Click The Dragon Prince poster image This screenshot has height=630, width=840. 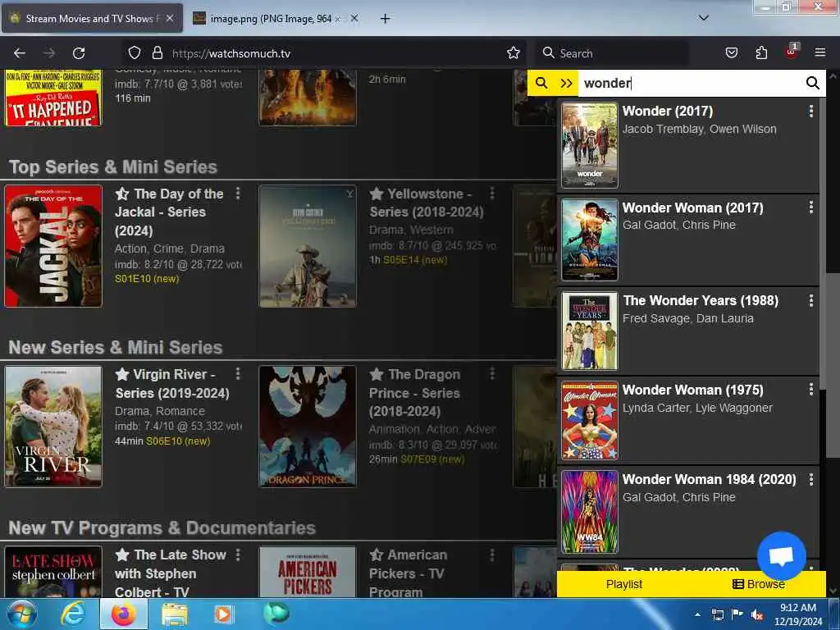click(308, 427)
